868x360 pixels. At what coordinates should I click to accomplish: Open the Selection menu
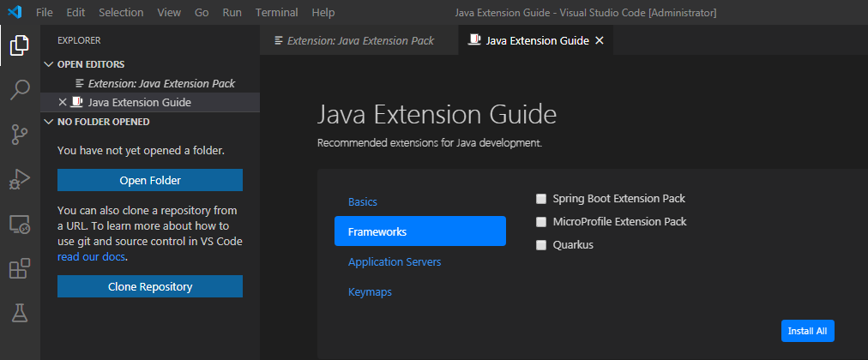point(121,12)
